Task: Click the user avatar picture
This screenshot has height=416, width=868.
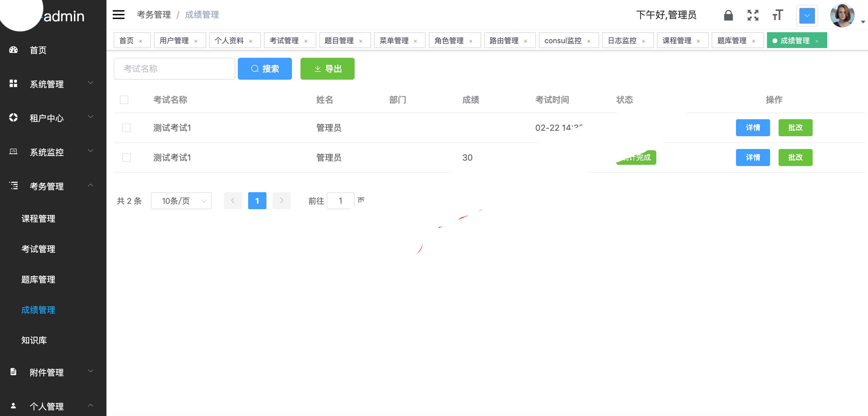Action: (x=842, y=16)
